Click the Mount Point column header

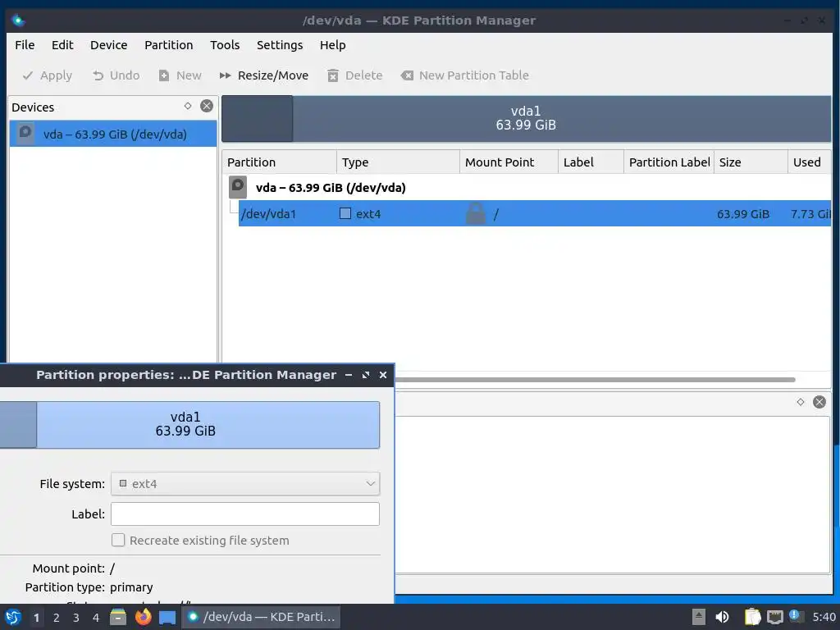coord(509,162)
